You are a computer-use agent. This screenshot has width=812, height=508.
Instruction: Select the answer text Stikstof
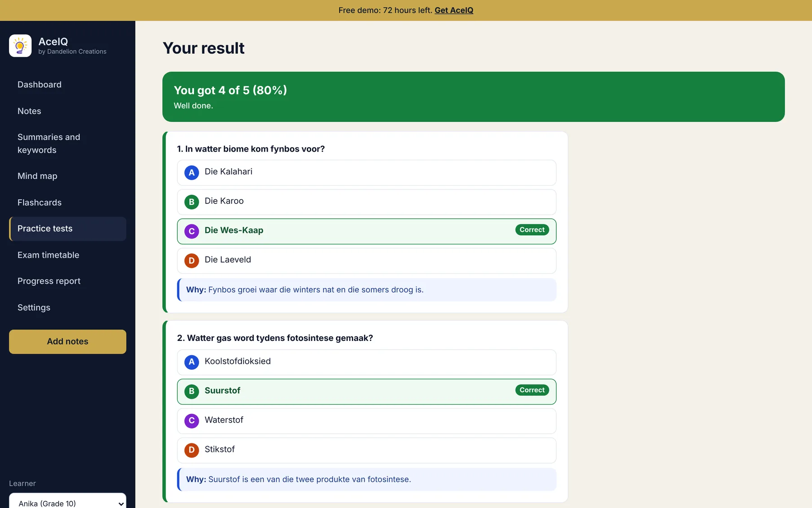coord(220,449)
